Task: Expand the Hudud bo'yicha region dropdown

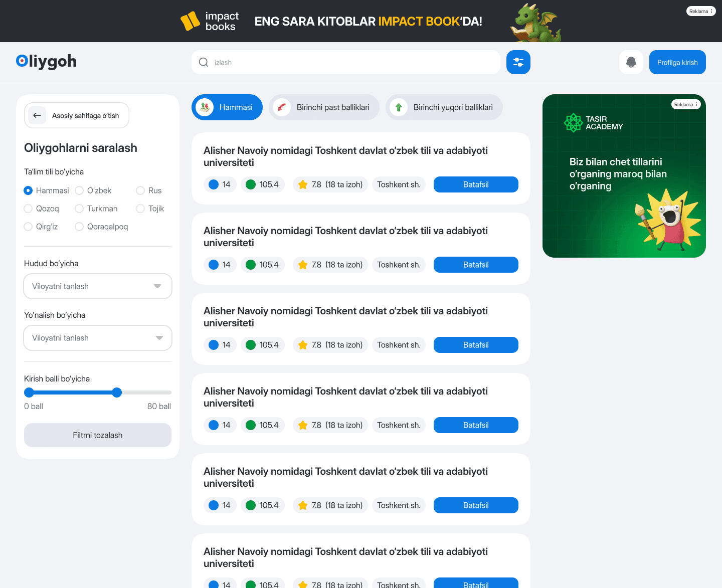Action: [98, 286]
